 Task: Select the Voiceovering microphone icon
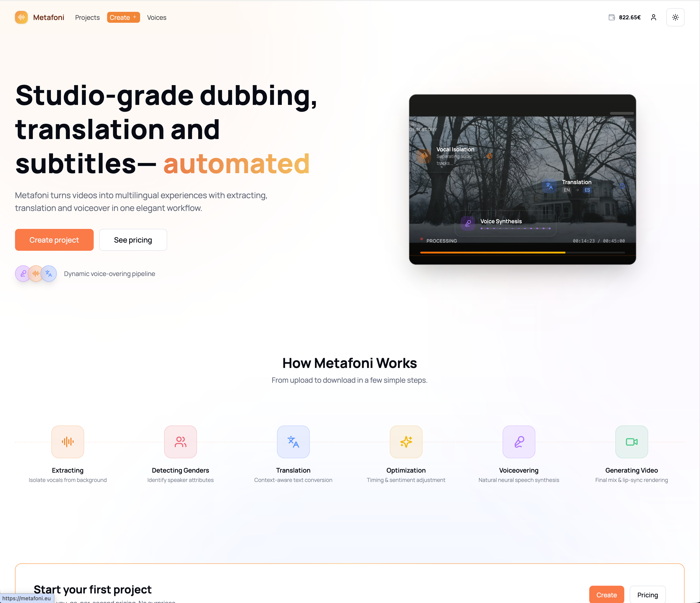[519, 442]
